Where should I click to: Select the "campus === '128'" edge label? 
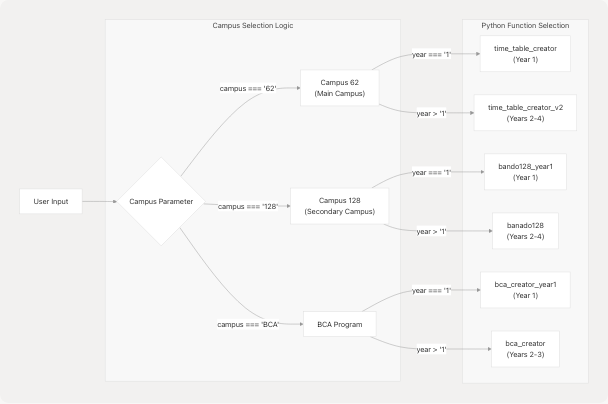tap(247, 206)
